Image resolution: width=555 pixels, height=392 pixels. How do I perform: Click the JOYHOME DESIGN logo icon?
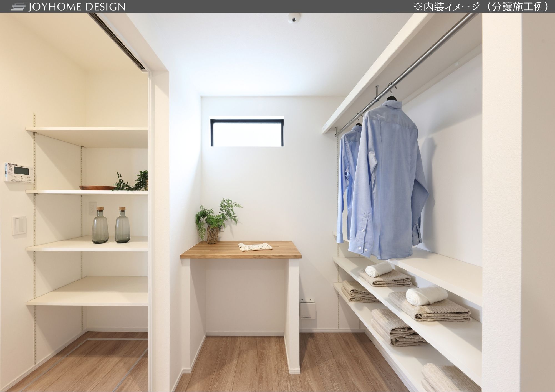coord(18,7)
